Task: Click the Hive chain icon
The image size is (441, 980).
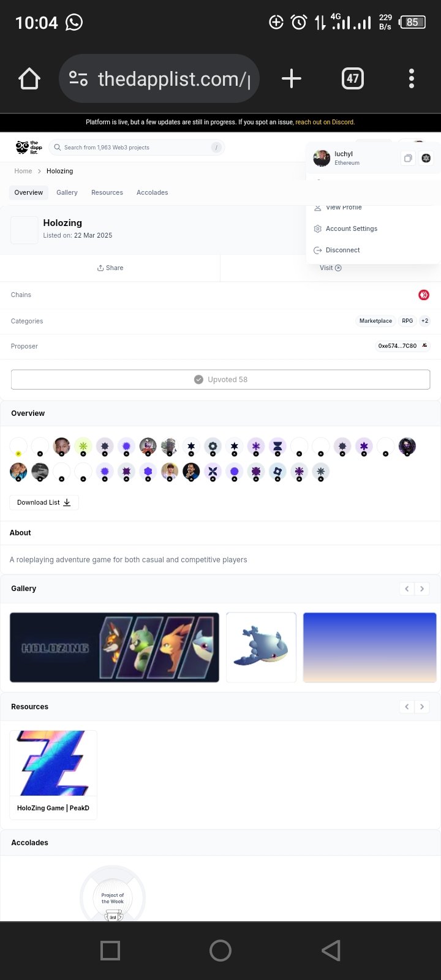Action: [x=423, y=295]
